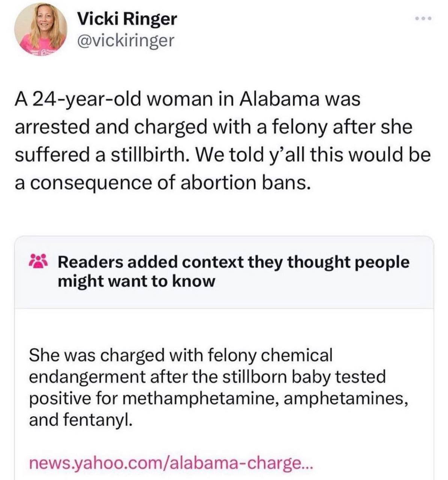
Task: Click 'might want to know' heading line
Action: click(136, 281)
